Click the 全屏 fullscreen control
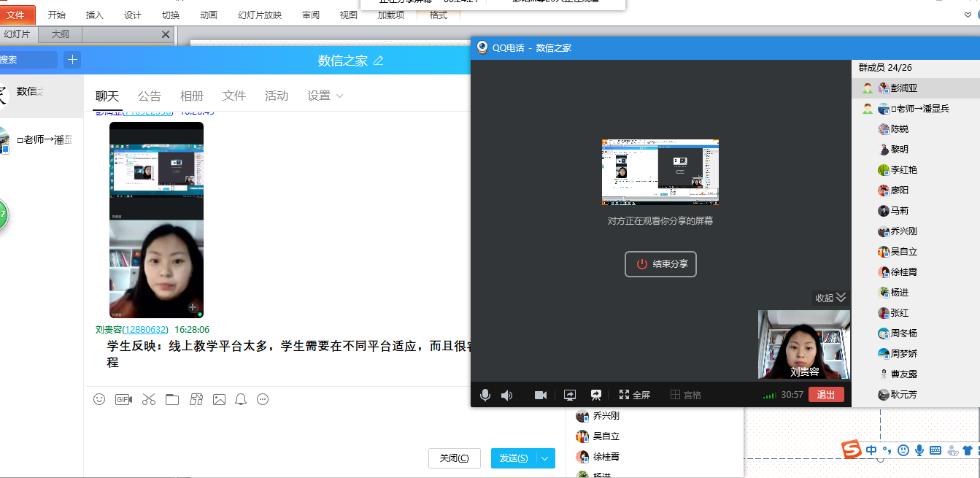Image resolution: width=980 pixels, height=478 pixels. pyautogui.click(x=634, y=395)
